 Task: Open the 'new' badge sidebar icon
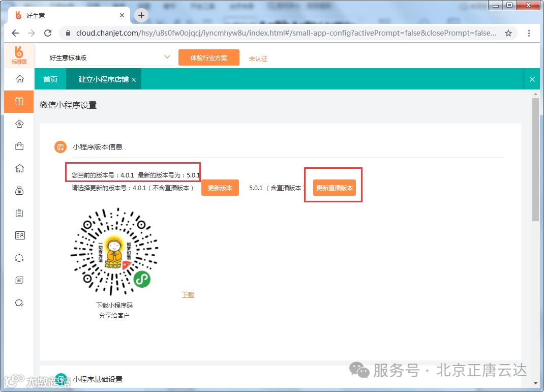point(19,280)
